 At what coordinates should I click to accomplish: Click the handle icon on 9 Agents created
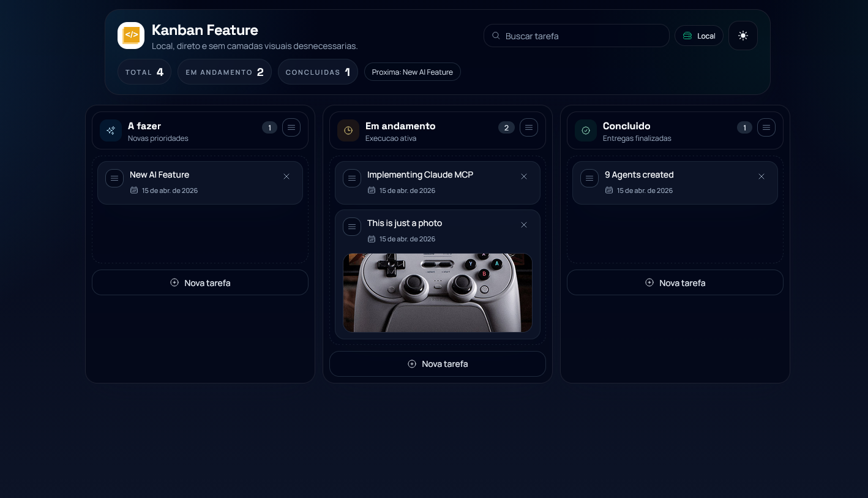[x=589, y=178]
